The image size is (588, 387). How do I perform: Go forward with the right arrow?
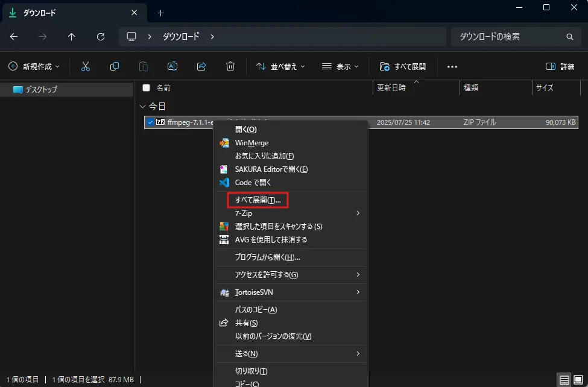click(x=43, y=36)
